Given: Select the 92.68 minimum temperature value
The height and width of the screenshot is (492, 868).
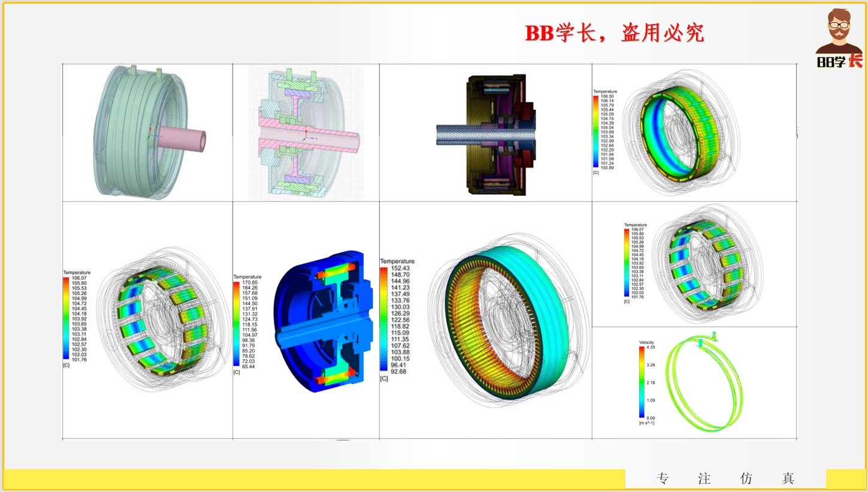Looking at the screenshot, I should (399, 372).
